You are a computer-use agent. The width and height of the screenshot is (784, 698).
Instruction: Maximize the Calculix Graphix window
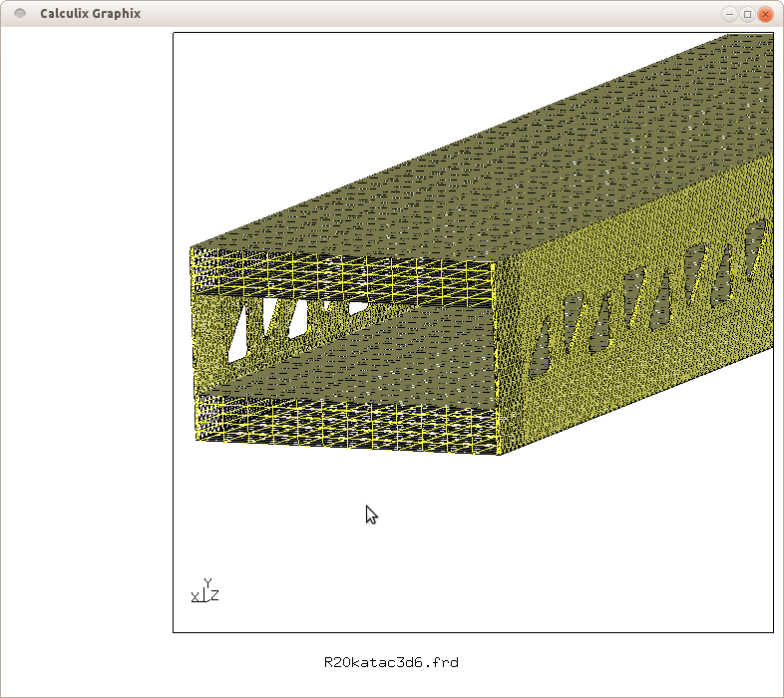(747, 14)
